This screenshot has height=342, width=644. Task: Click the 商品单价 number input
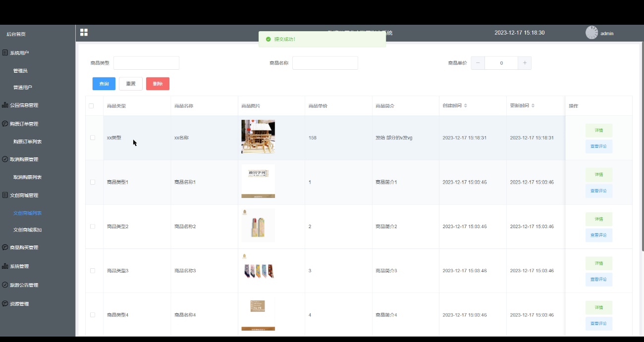501,63
